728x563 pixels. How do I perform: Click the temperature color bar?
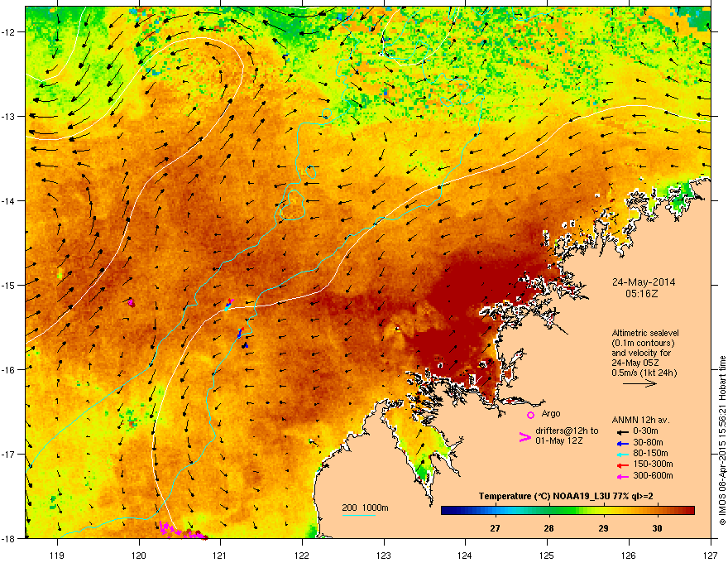click(x=568, y=511)
